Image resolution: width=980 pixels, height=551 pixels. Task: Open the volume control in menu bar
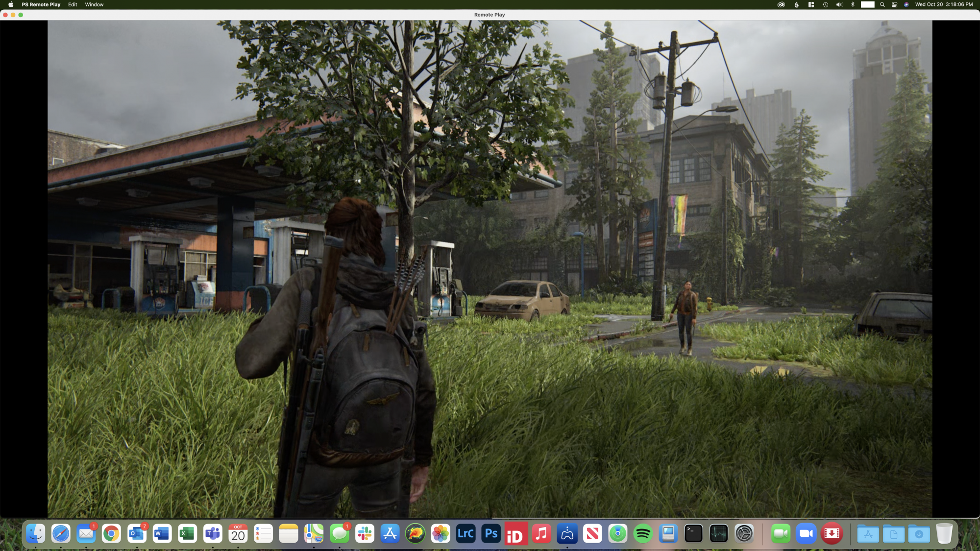[839, 4]
